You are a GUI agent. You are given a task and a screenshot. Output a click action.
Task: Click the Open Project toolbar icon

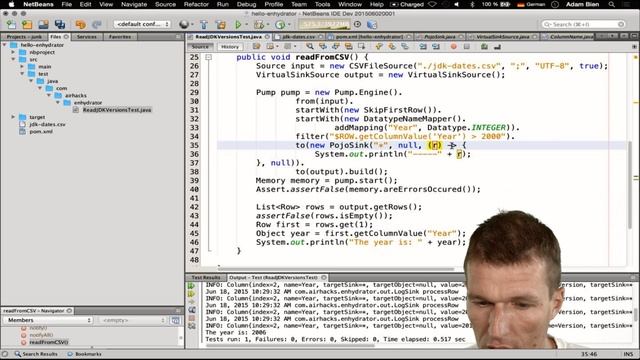point(43,25)
